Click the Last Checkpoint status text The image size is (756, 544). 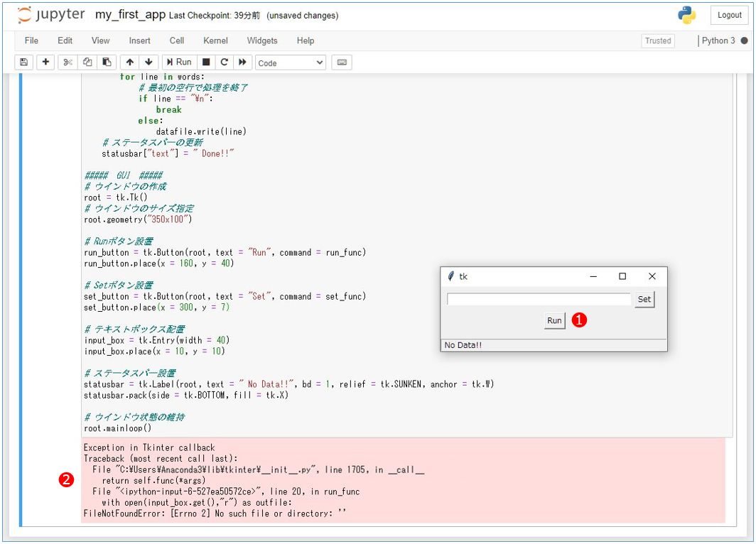214,16
